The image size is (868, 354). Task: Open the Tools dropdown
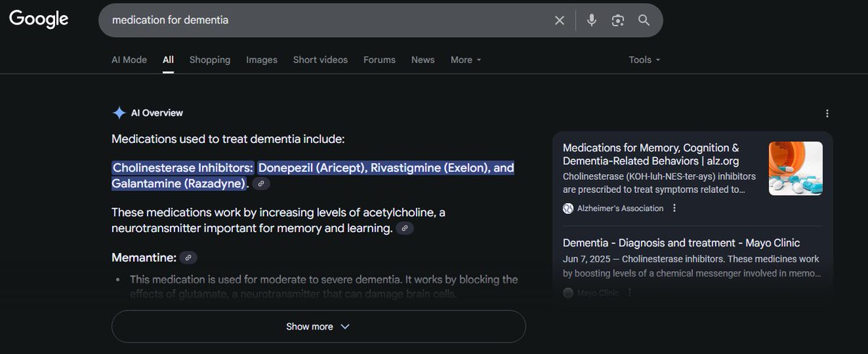tap(644, 60)
